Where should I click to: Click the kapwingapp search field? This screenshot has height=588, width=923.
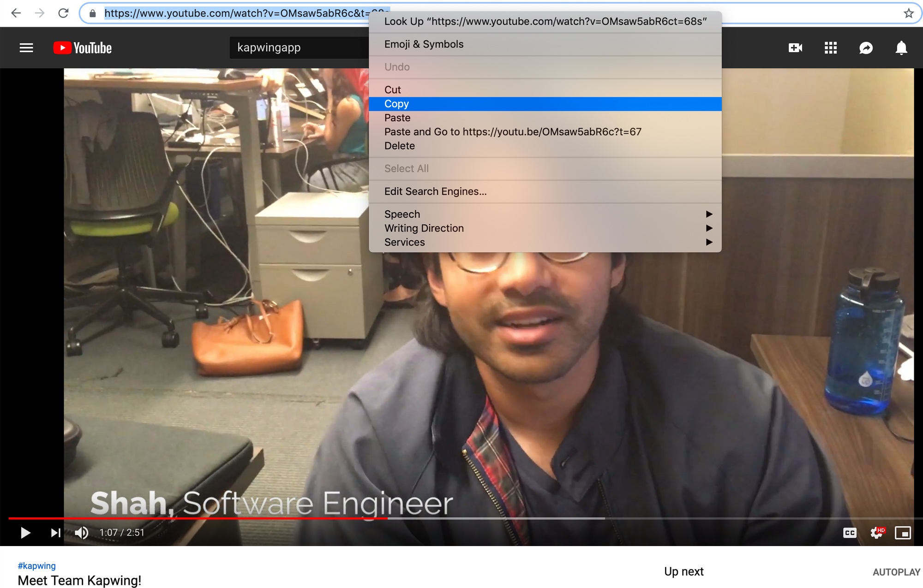click(x=298, y=48)
